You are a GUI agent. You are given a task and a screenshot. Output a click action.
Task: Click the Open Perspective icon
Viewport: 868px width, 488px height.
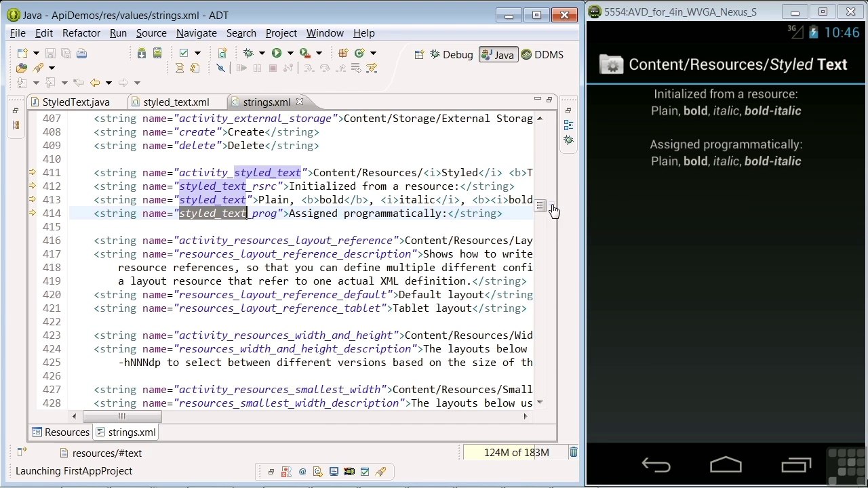pyautogui.click(x=419, y=55)
